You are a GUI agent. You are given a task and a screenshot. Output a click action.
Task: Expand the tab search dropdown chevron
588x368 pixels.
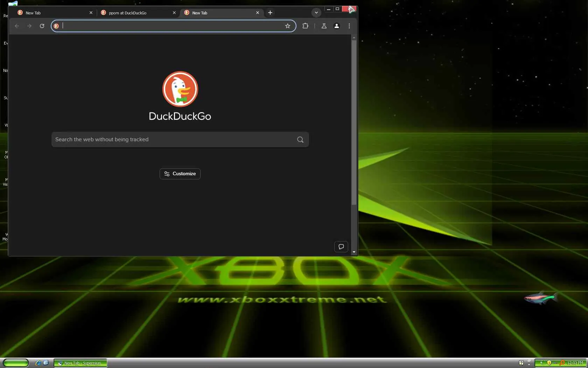pos(316,13)
